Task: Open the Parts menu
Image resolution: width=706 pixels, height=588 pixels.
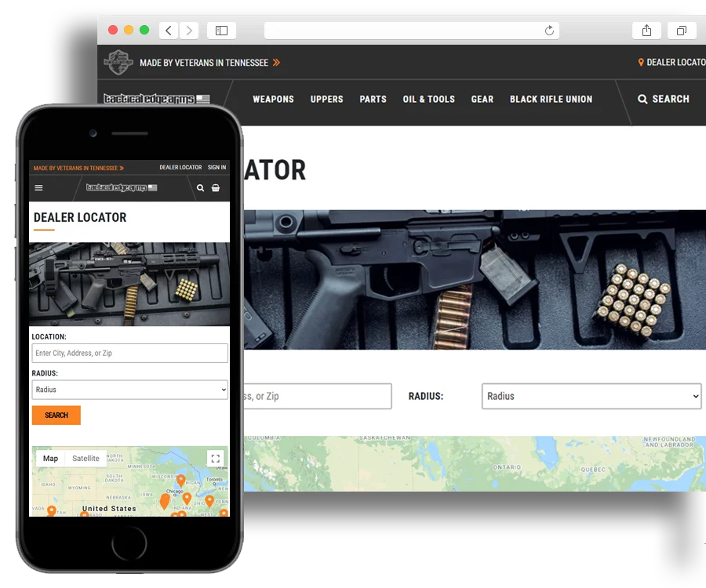Action: [x=373, y=99]
